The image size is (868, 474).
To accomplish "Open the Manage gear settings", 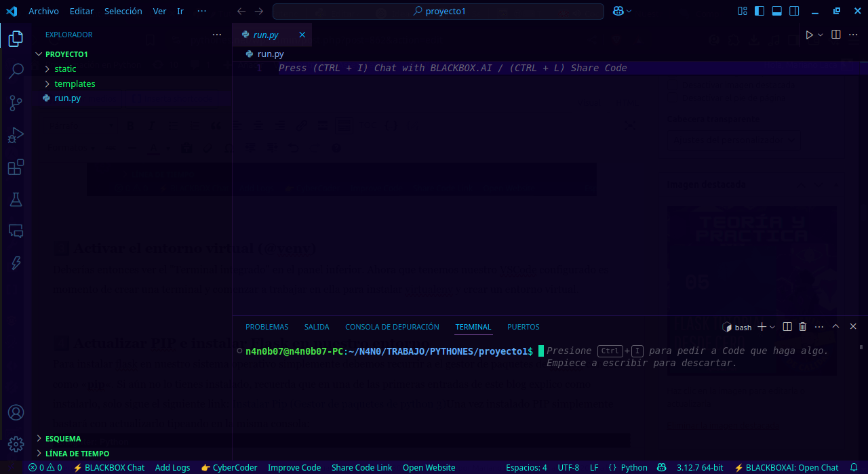I will point(16,444).
